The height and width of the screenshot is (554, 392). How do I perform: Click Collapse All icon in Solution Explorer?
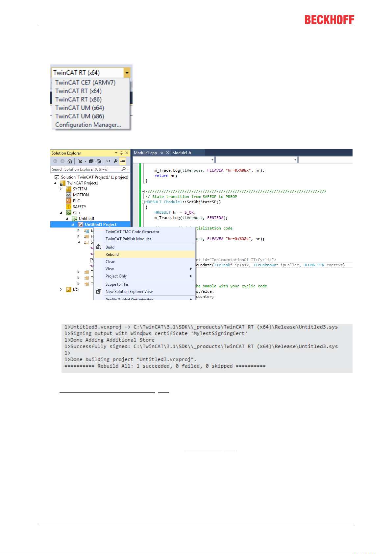coord(91,161)
